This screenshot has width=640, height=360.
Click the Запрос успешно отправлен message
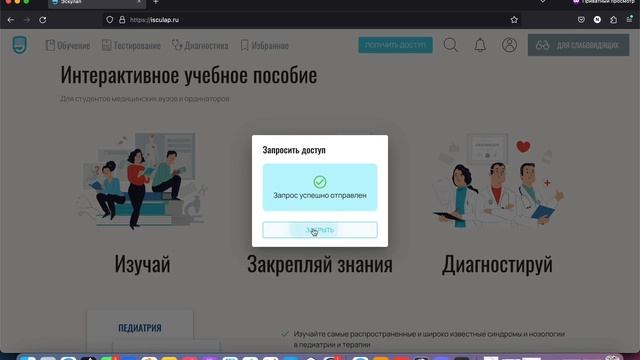[320, 196]
